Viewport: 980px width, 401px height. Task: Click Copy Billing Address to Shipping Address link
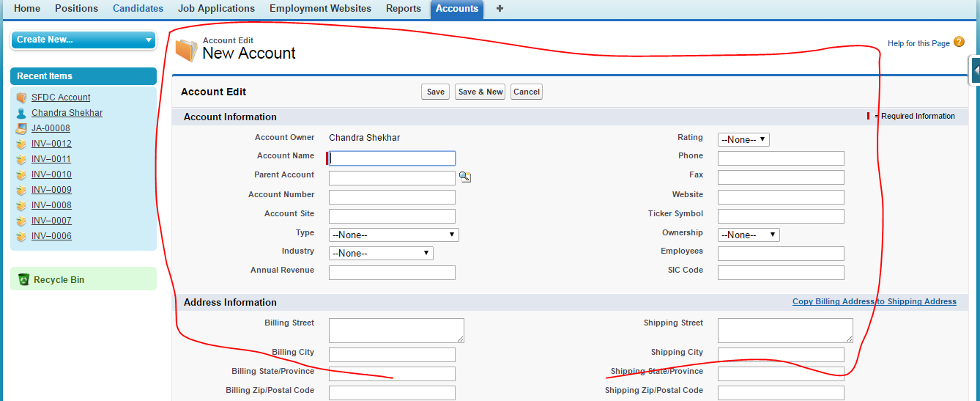point(874,302)
